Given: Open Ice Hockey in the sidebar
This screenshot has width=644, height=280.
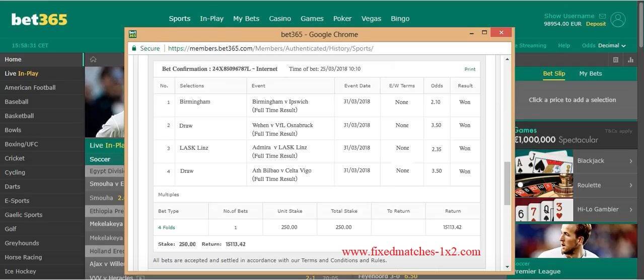Looking at the screenshot, I should pyautogui.click(x=42, y=271).
